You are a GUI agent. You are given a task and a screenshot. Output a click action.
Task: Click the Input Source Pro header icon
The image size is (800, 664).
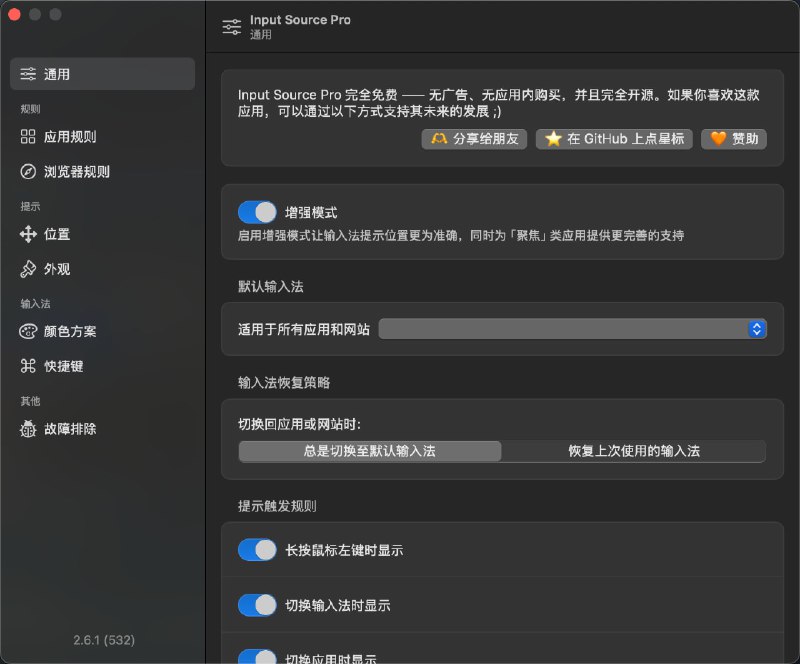[x=230, y=24]
